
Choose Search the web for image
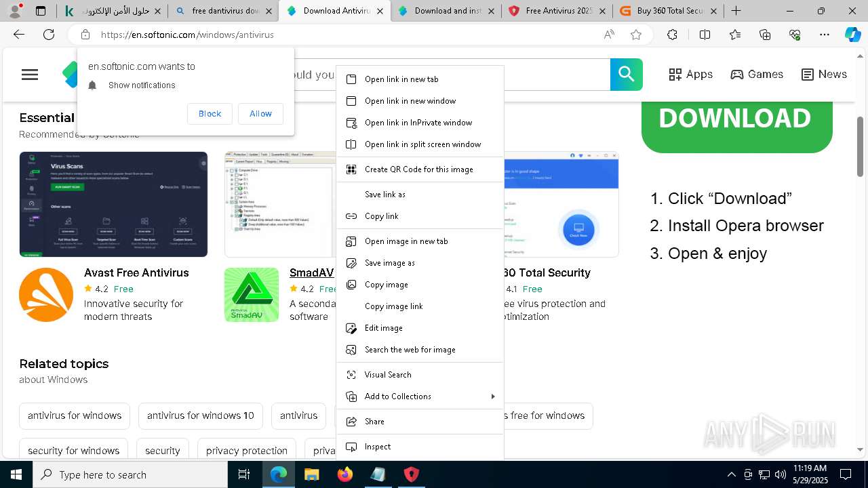pos(420,350)
